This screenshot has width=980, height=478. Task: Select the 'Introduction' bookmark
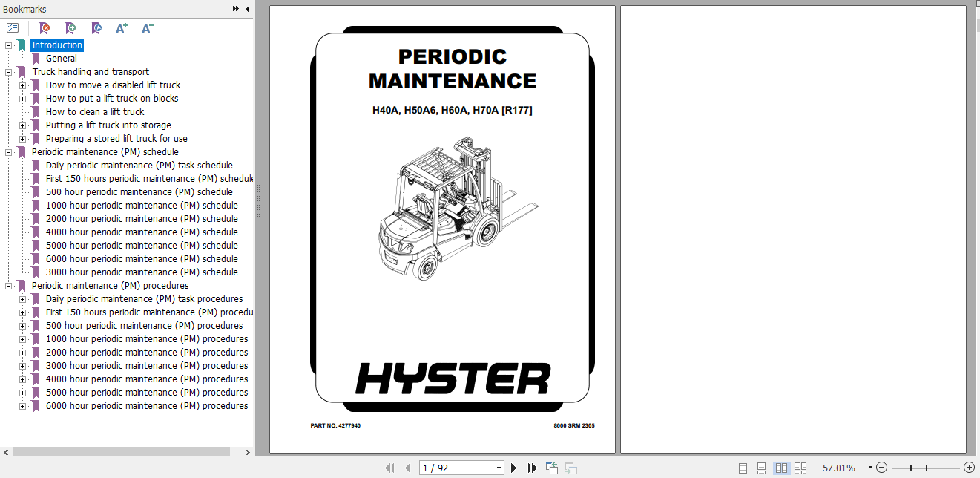57,45
